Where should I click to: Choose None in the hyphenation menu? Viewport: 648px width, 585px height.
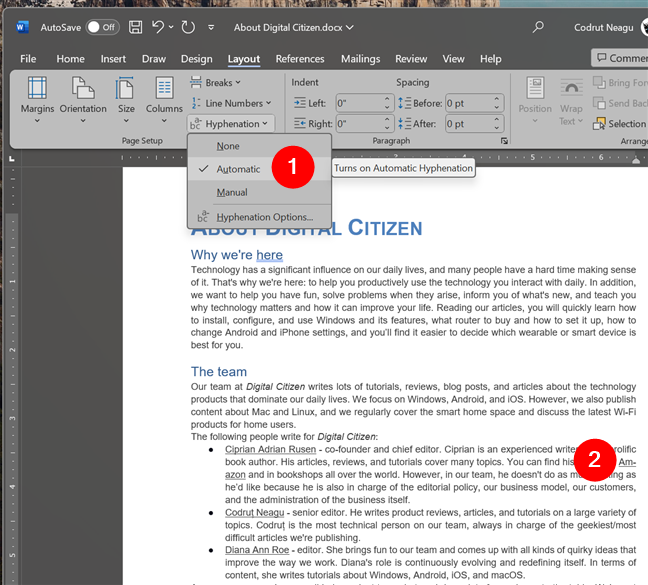[x=260, y=146]
